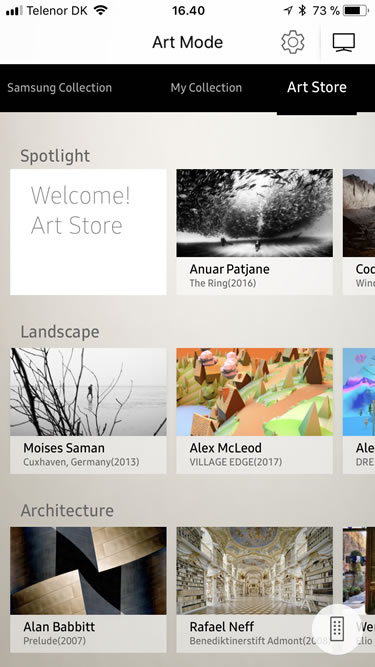Tap the Spotlight section heading

55,156
